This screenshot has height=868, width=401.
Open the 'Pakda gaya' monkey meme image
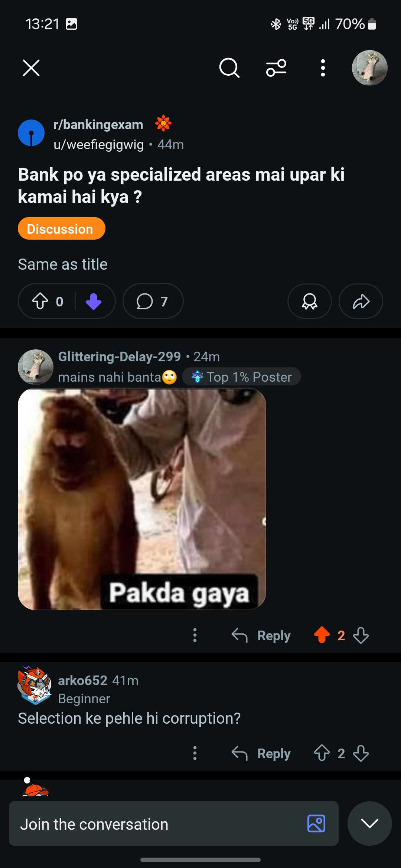click(x=142, y=499)
